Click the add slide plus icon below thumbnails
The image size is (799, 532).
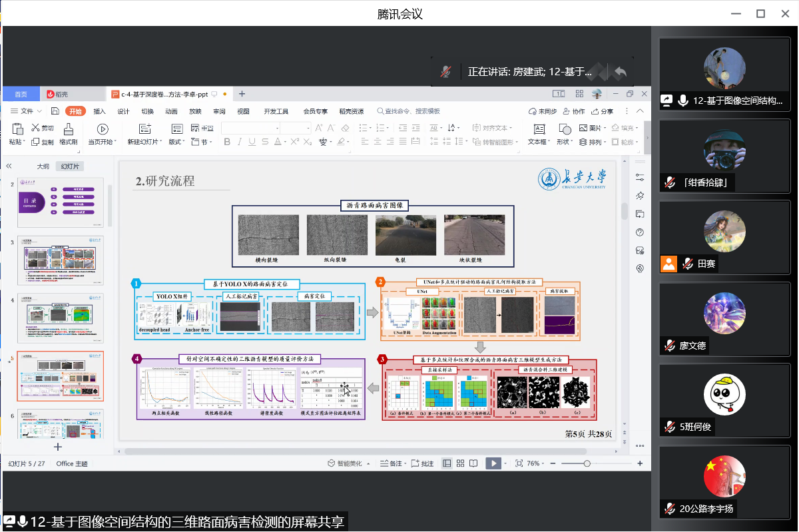(58, 447)
